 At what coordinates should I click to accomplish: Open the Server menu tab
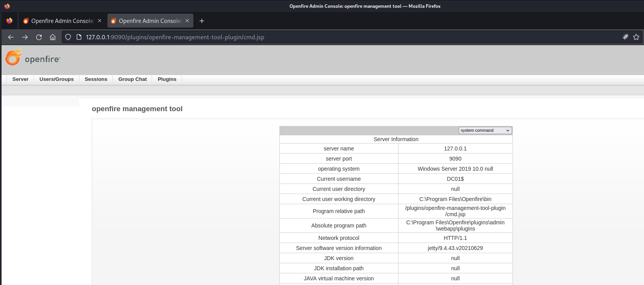(20, 79)
